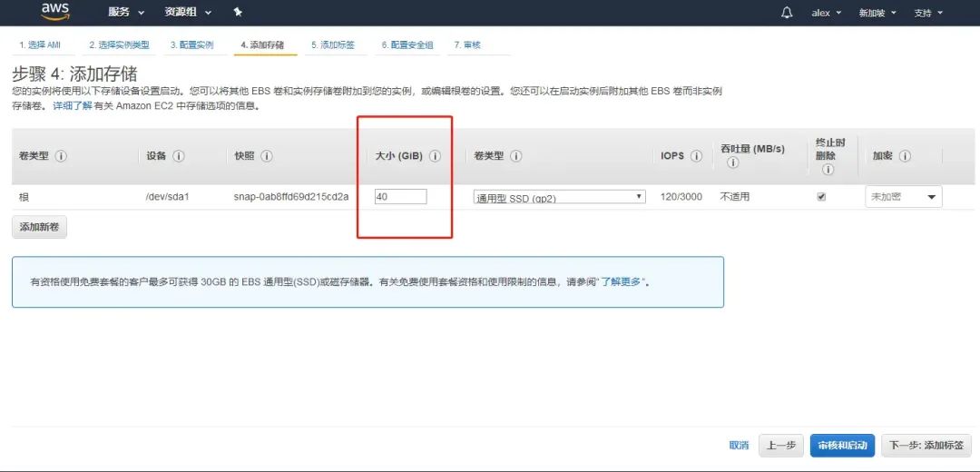Open the 通用型 SSD (gp2) volume type dropdown
The image size is (980, 472).
[559, 197]
